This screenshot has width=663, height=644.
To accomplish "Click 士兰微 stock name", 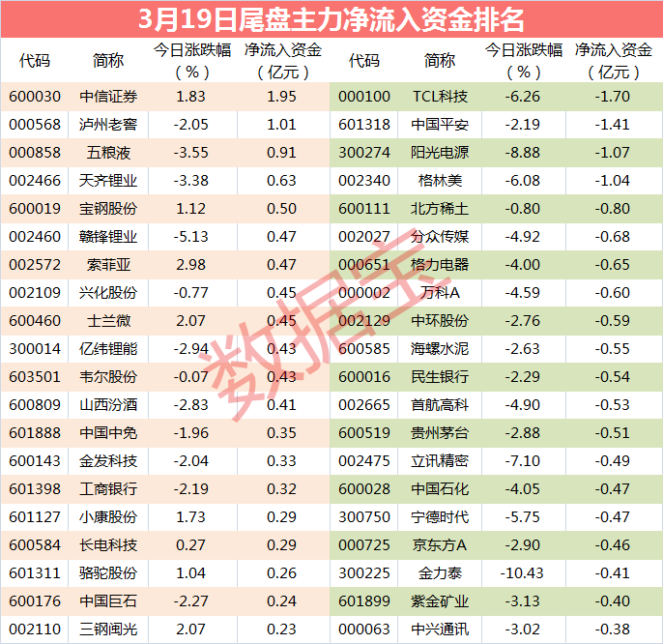I will pyautogui.click(x=108, y=321).
